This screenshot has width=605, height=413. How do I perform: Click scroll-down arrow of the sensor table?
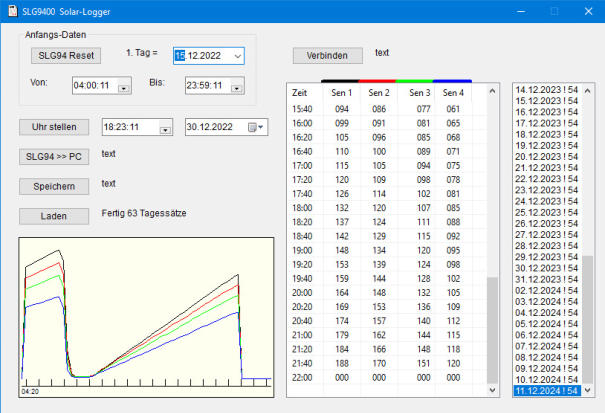pyautogui.click(x=491, y=389)
